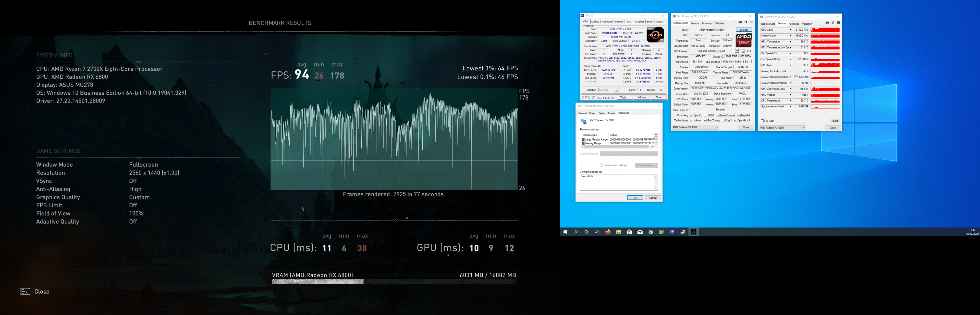Open Microsoft Store from taskbar

tap(629, 232)
